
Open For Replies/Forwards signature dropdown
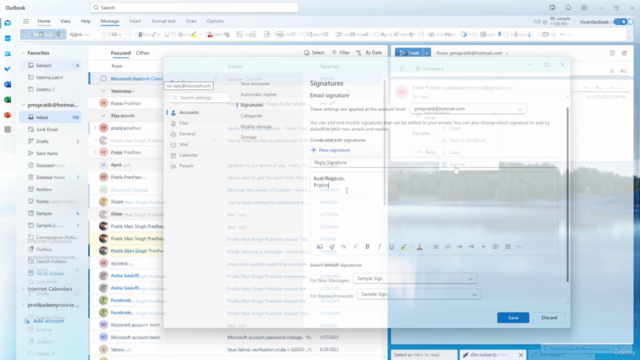point(419,294)
